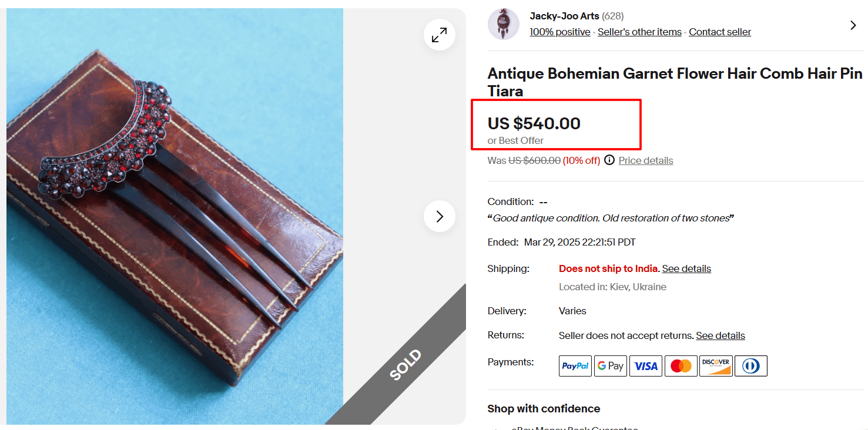Expand Price details disclosure
Screen dimensions: 868x430
point(645,160)
